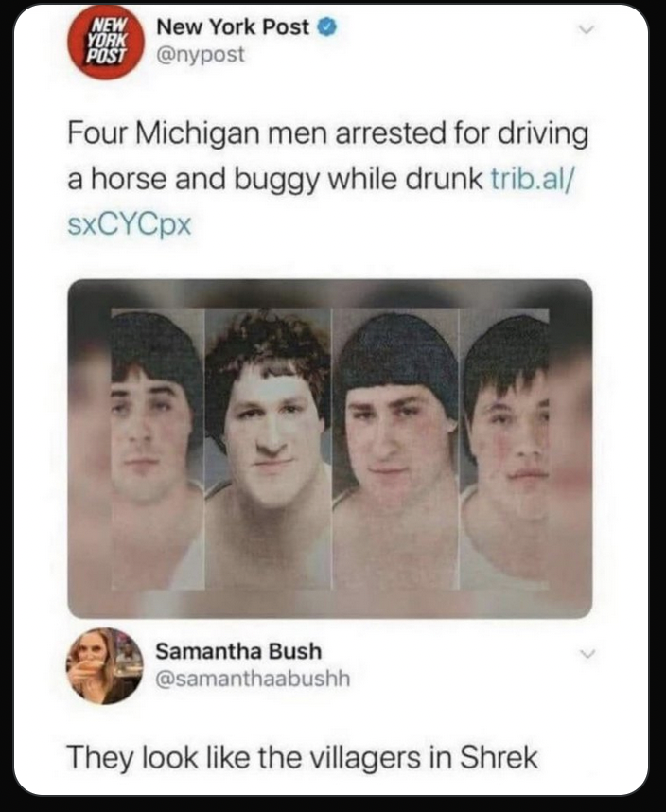Visit the @samanthaabushh handle
This screenshot has width=666, height=812.
[253, 679]
